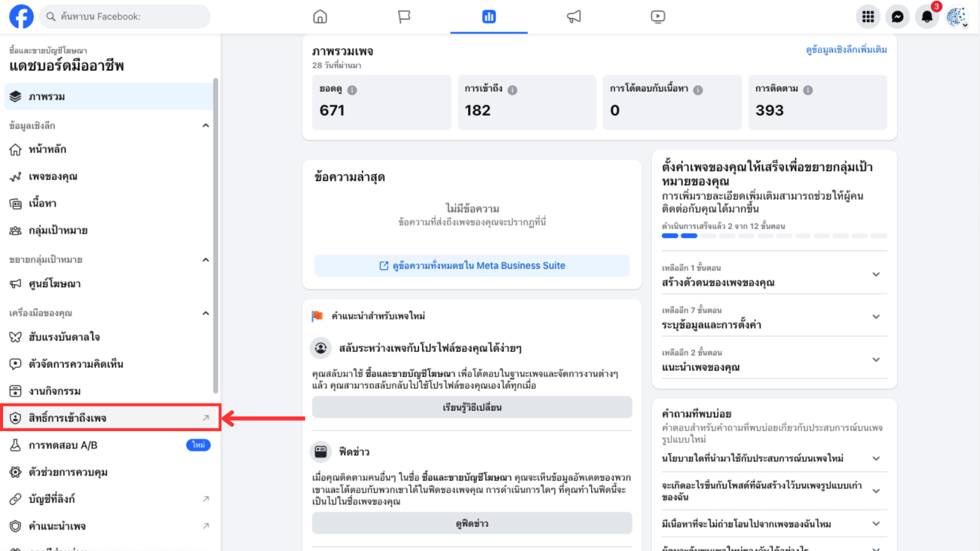This screenshot has height=551, width=980.
Task: Open การทดสอบ A/B from the sidebar
Action: (x=63, y=445)
